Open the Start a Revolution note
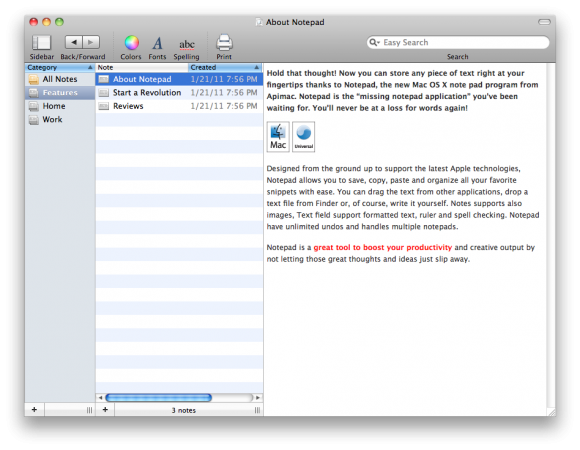The height and width of the screenshot is (450, 580). (x=179, y=92)
